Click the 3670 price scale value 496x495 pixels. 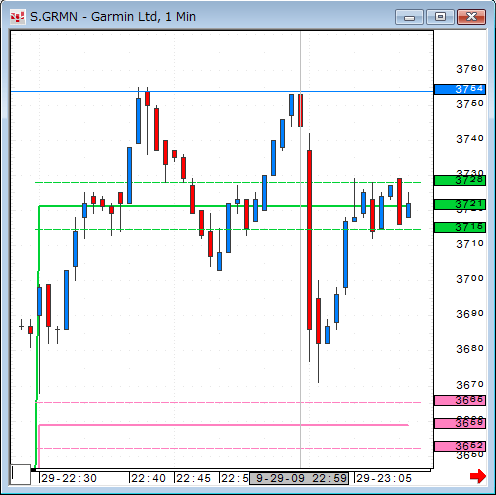click(x=470, y=385)
